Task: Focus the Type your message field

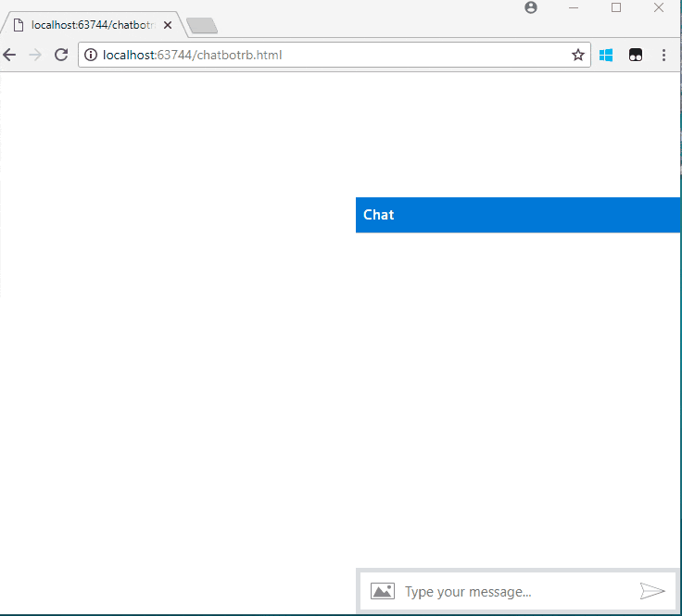Action: (x=518, y=592)
